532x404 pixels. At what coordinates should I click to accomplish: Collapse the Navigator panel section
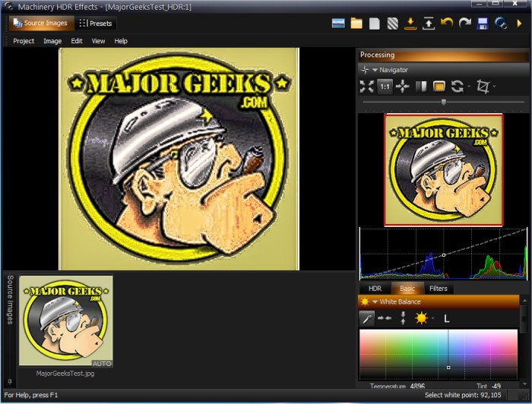(x=375, y=70)
